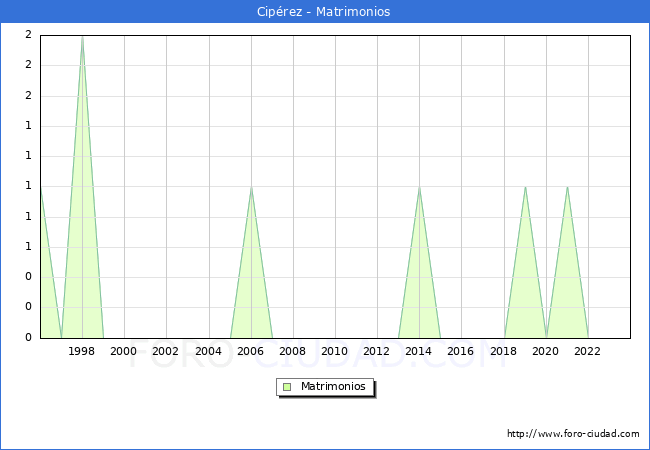Click the 2008 x-axis label
This screenshot has height=450, width=650.
click(x=292, y=351)
